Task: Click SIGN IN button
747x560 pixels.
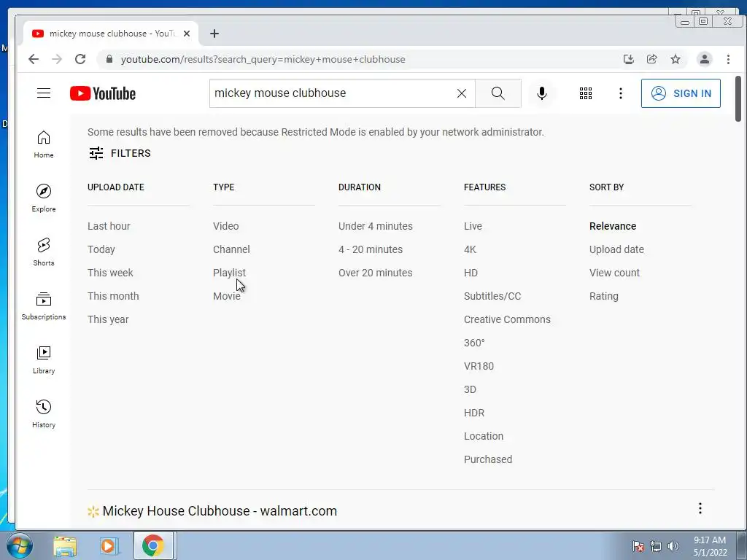Action: [681, 93]
